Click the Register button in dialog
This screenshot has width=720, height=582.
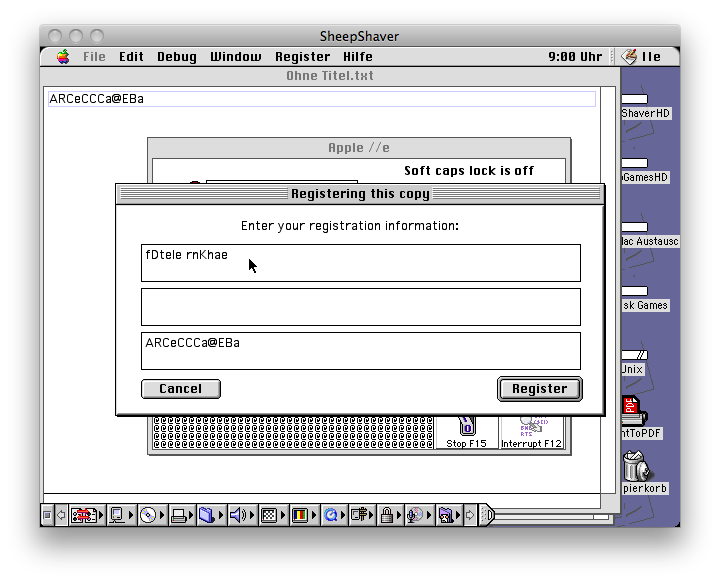coord(540,389)
